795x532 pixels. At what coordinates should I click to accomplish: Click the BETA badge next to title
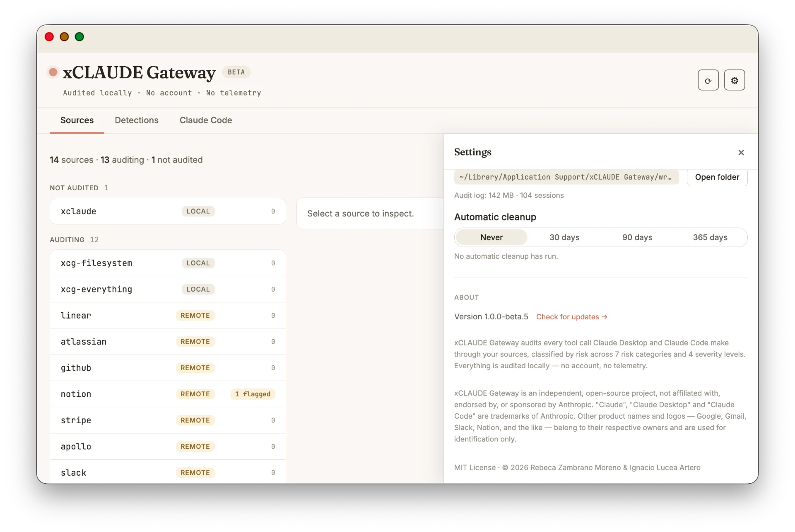coord(236,72)
